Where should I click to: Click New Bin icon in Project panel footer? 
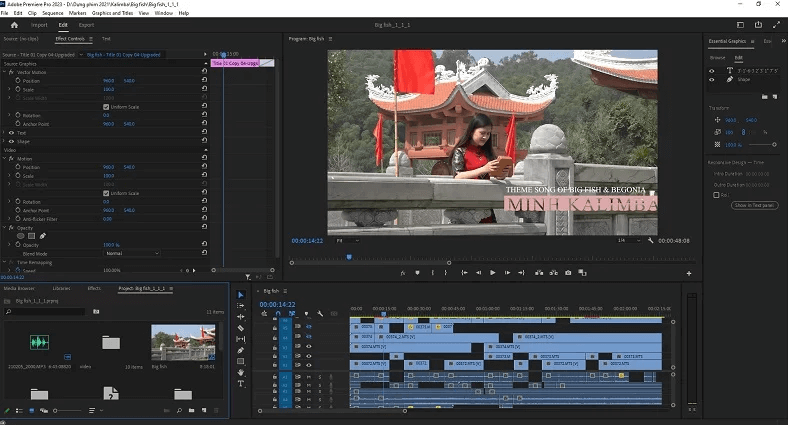click(x=191, y=410)
